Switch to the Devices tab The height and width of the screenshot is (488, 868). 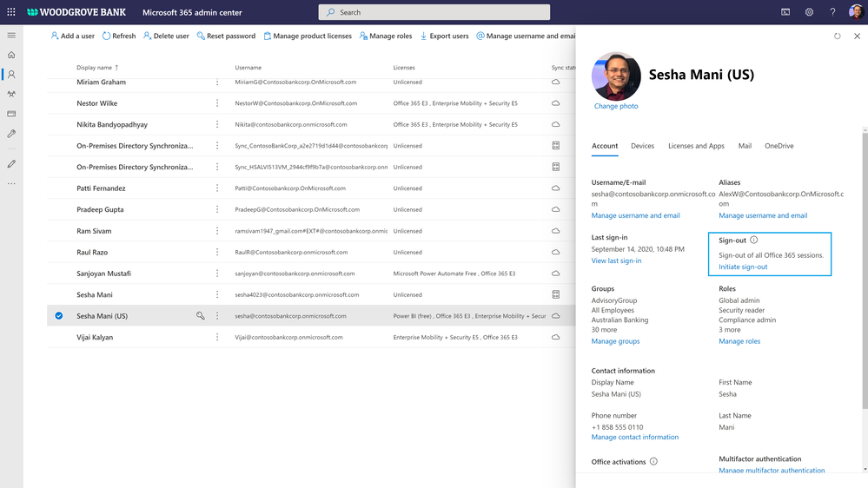(642, 146)
